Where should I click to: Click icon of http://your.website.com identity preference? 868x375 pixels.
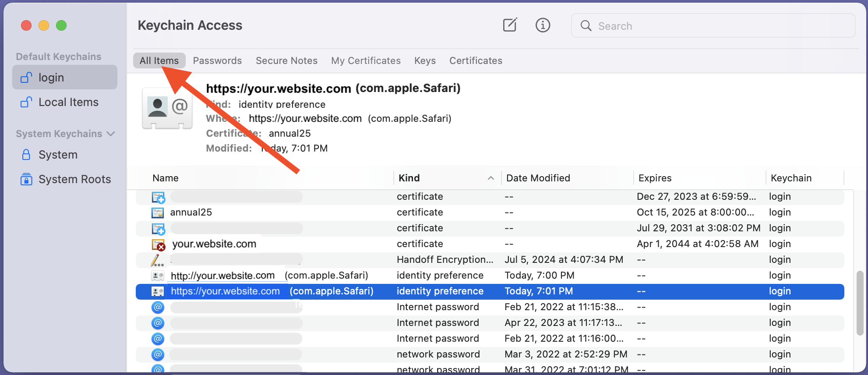tap(158, 276)
